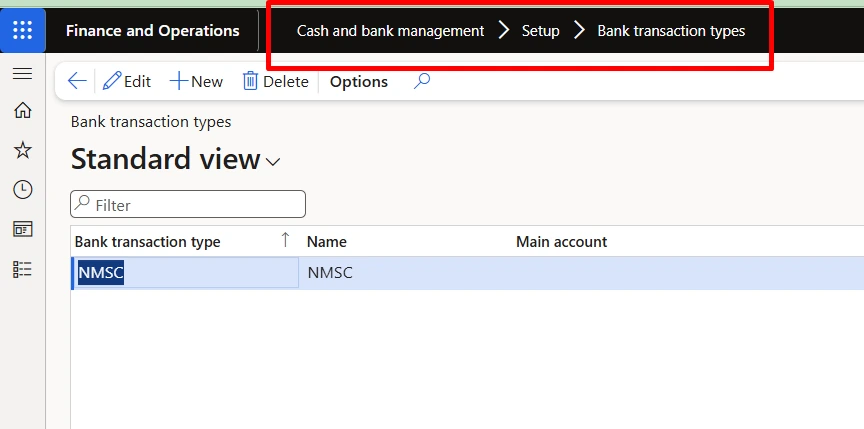The height and width of the screenshot is (429, 864).
Task: Open the app launcher waffle icon
Action: pos(22,30)
